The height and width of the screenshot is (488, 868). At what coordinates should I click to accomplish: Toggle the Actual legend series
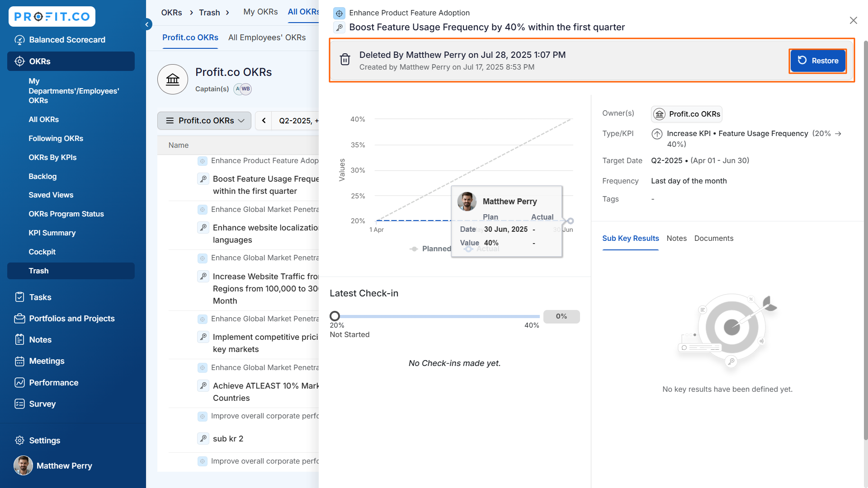pos(482,249)
